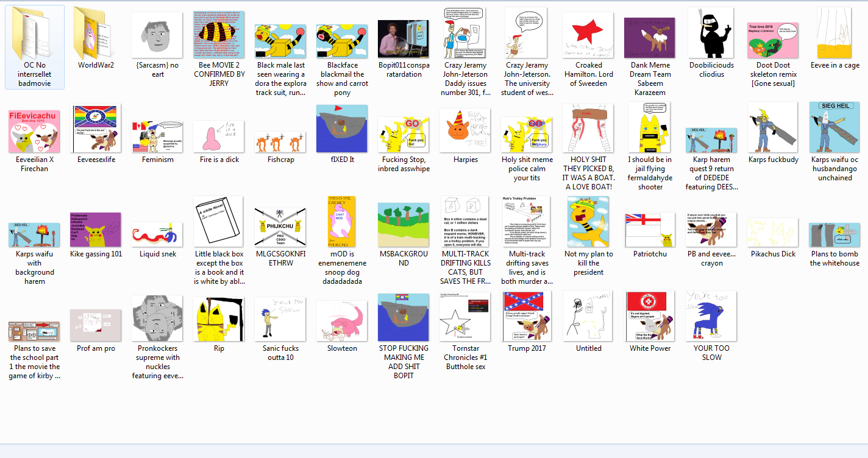The width and height of the screenshot is (868, 458).
Task: Select the 'YOUR TOO SLOW' image
Action: pos(711,316)
